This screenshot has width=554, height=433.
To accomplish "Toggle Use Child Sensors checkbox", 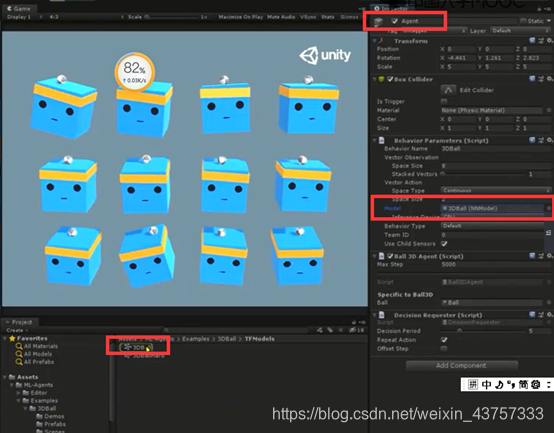I will pos(444,244).
